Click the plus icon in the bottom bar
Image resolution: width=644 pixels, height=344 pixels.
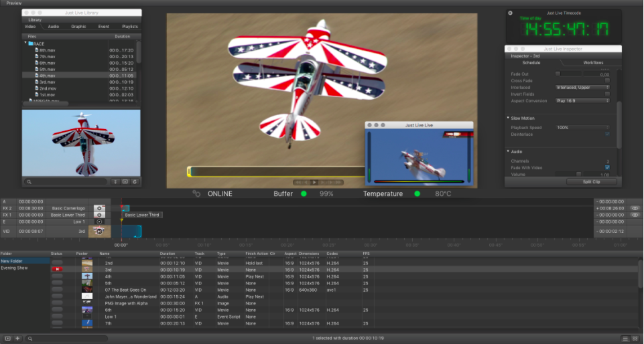17,339
